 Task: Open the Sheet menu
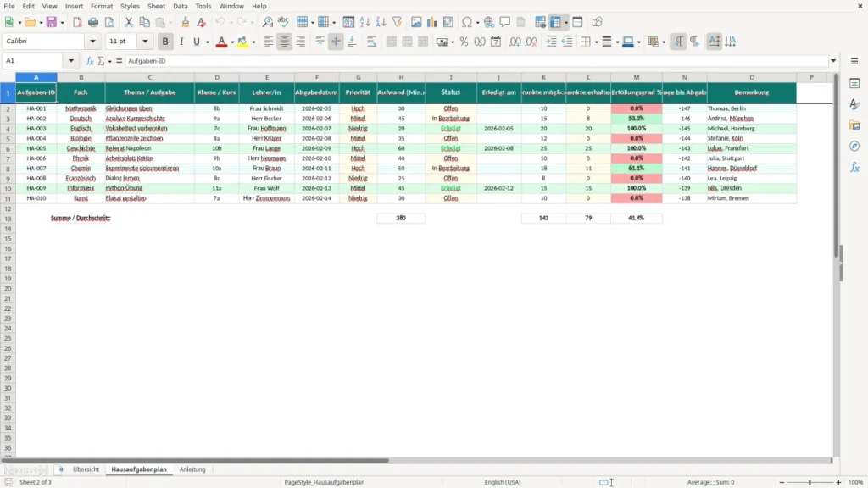point(156,6)
